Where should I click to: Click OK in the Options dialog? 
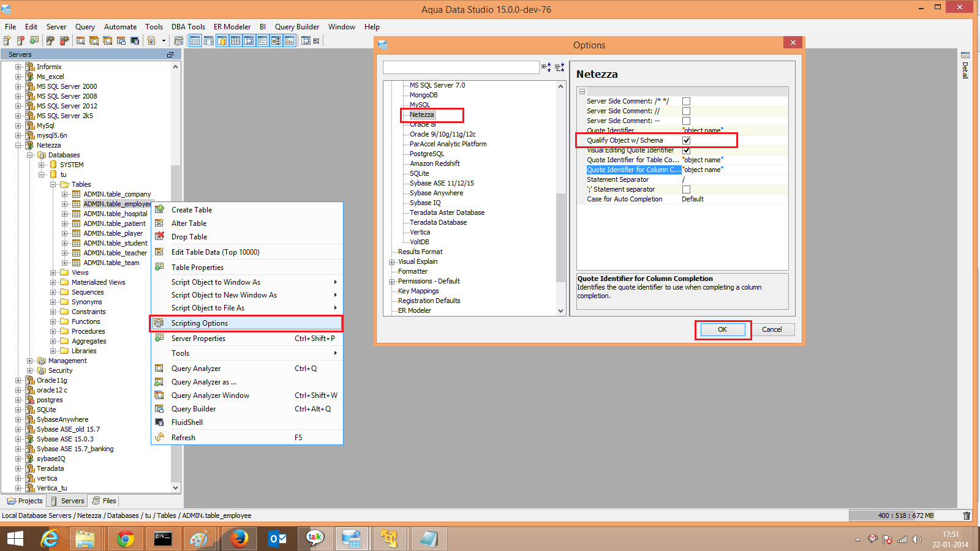click(x=722, y=329)
